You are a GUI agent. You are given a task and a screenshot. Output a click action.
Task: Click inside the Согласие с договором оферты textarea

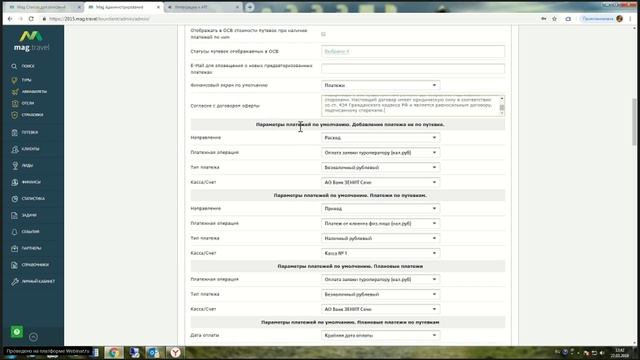pyautogui.click(x=410, y=106)
